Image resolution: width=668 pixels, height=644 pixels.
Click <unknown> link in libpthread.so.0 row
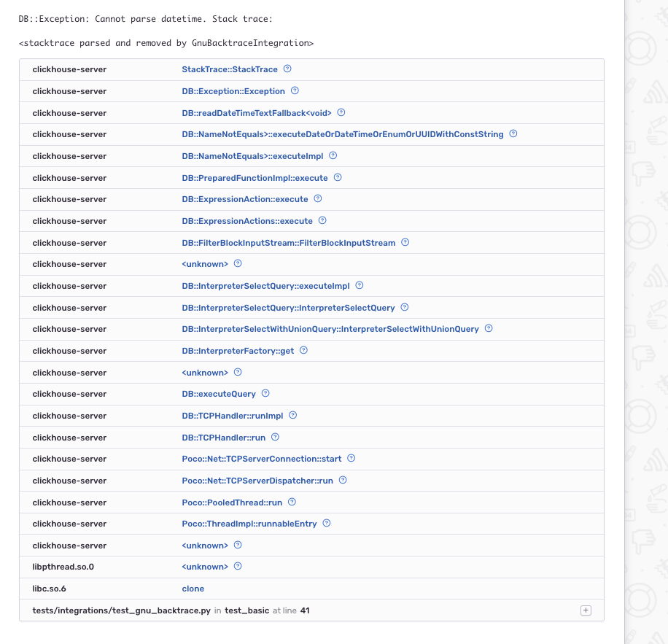[x=205, y=567]
